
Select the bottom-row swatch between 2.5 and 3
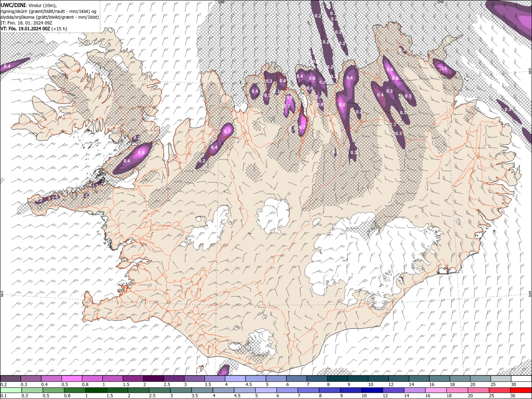(160, 390)
